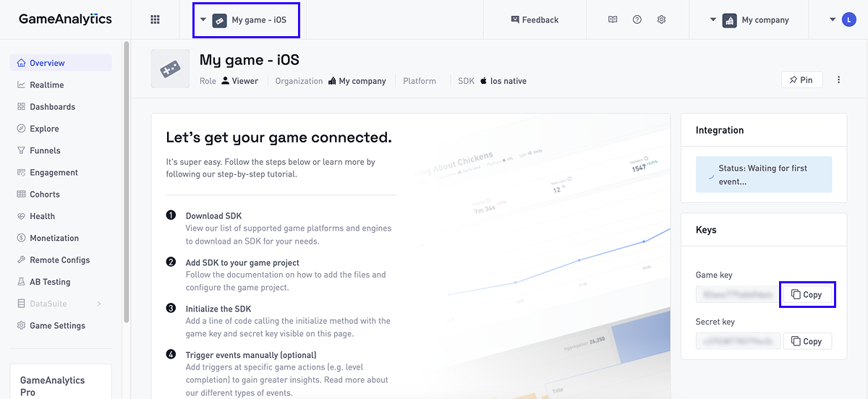
Task: Open AB Testing from the sidebar
Action: 50,282
